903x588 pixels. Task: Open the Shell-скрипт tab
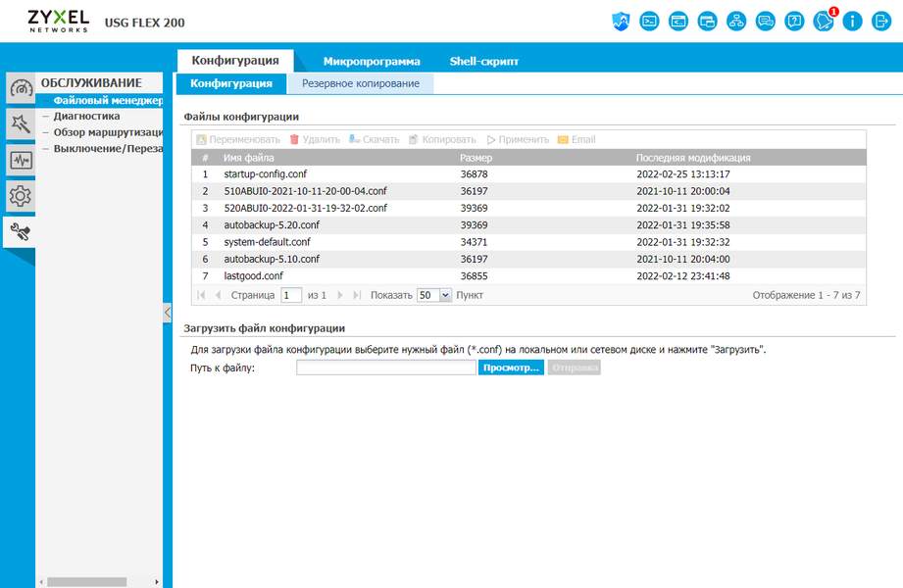point(483,61)
